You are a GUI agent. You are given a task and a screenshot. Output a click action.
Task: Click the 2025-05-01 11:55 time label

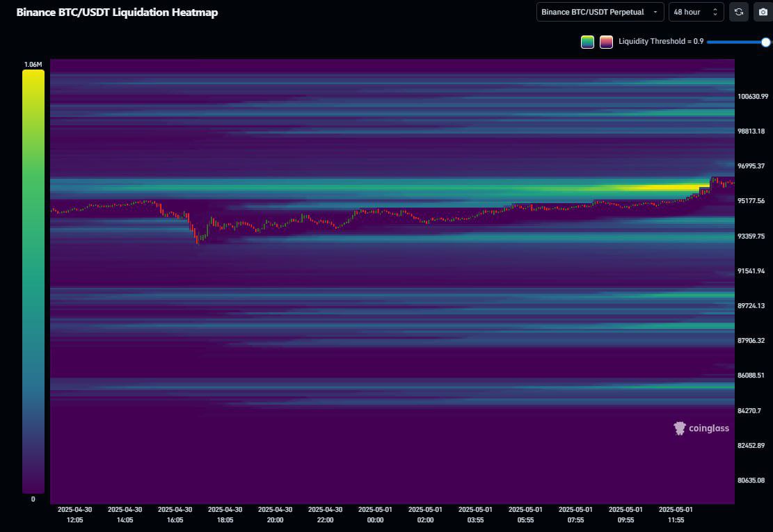pyautogui.click(x=676, y=515)
